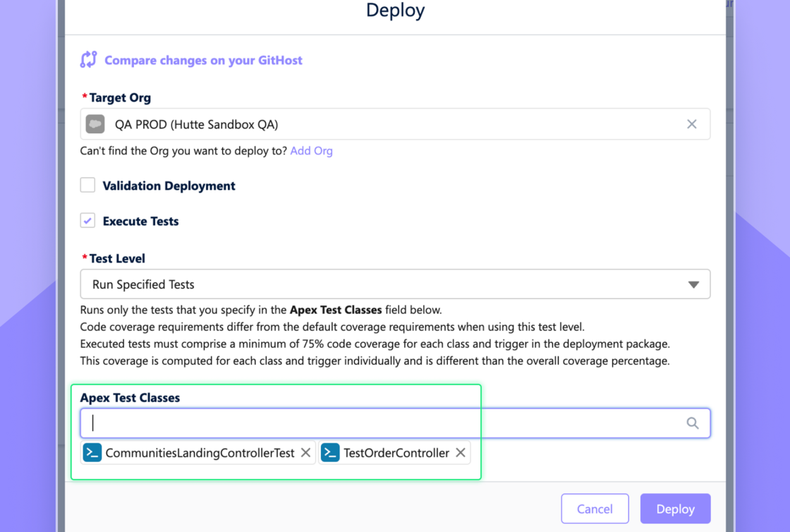Remove the TestOrderController class
The width and height of the screenshot is (790, 532).
pyautogui.click(x=460, y=453)
